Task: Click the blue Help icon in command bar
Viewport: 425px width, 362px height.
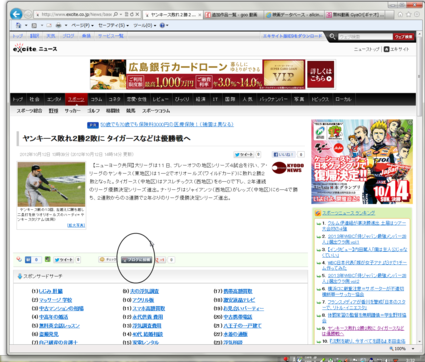Action: [x=162, y=25]
